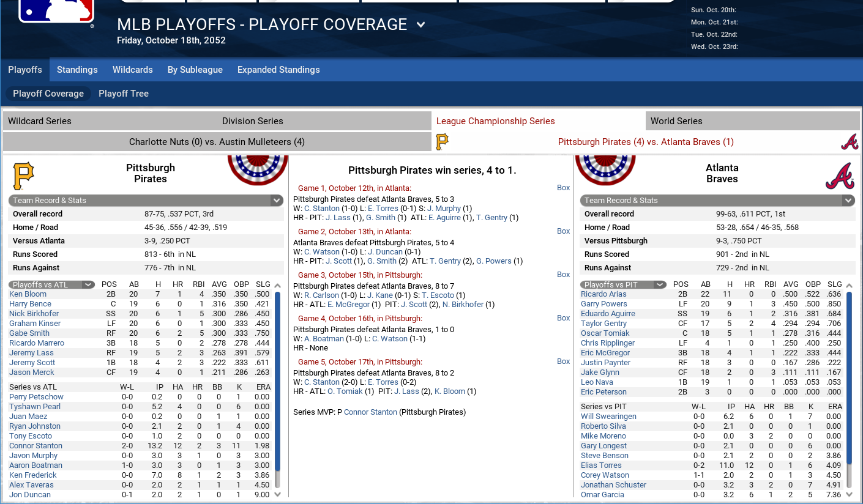Viewport: 863px width, 504px height.
Task: Open Game 1 Box score link
Action: point(563,188)
